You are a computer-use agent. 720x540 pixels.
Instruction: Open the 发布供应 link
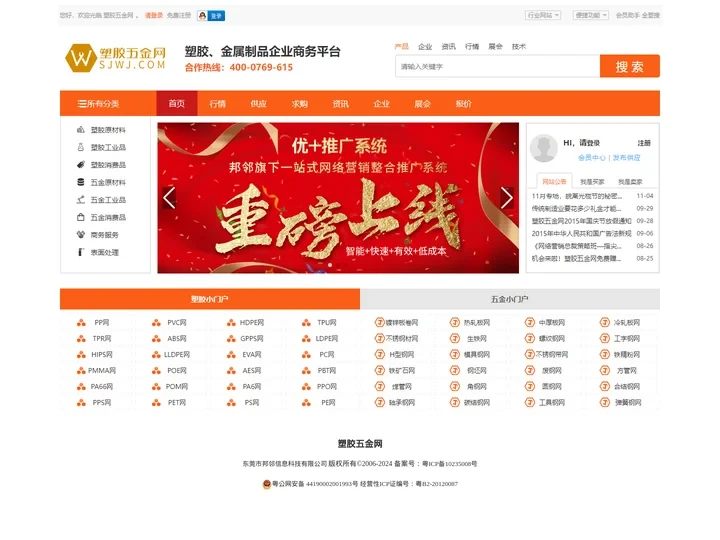tap(626, 158)
